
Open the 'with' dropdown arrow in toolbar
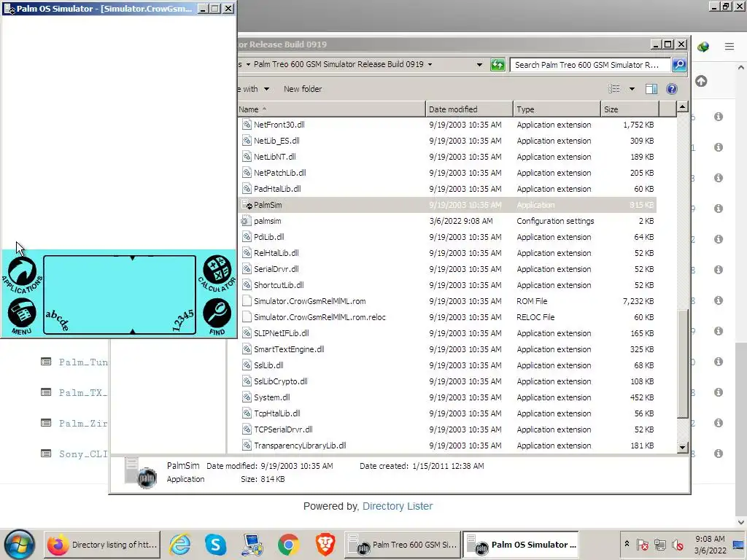[266, 89]
